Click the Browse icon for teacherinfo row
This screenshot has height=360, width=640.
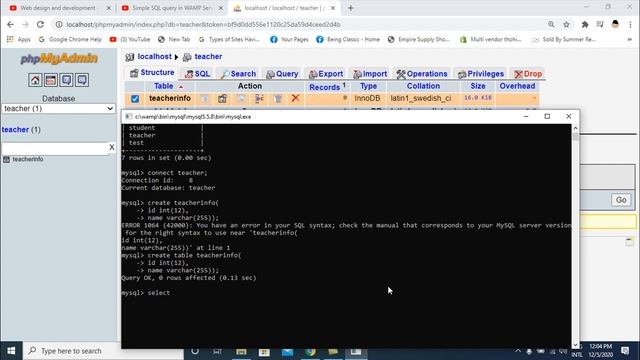point(204,98)
